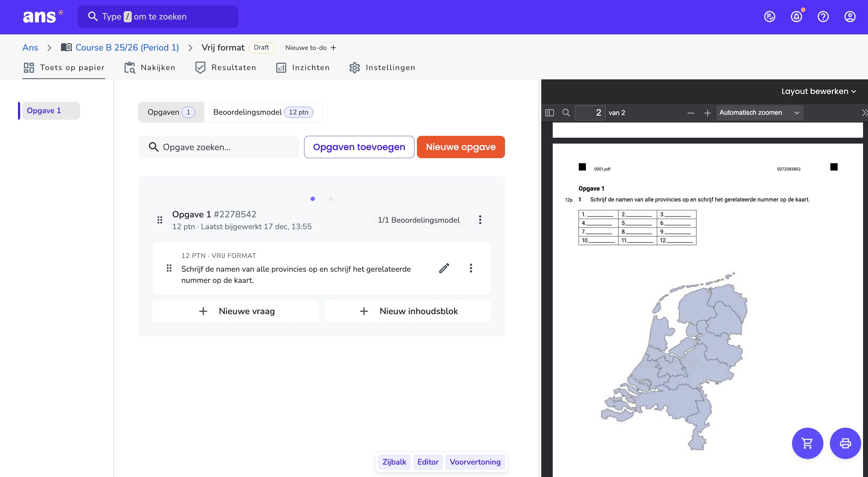Screen dimensions: 868x477
Task: Open the checklist messages icon in header
Action: 769,16
